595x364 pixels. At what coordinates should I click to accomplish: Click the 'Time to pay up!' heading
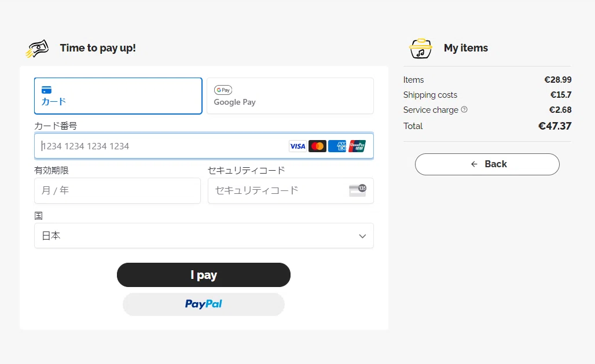click(x=98, y=48)
